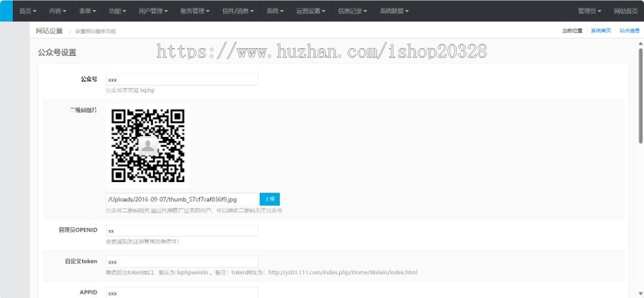Click the 系统首页 breadcrumb link
Screen dimensions: 644x298
click(x=601, y=31)
